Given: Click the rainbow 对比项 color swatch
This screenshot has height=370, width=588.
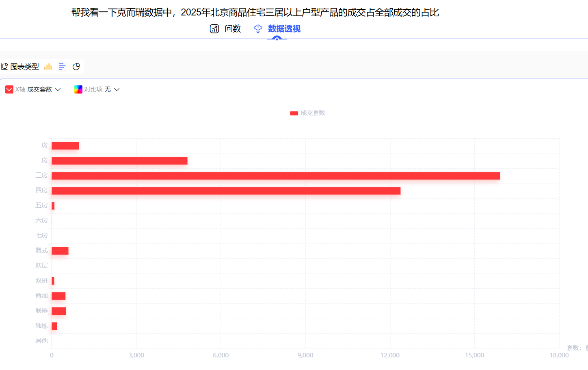Looking at the screenshot, I should [78, 89].
